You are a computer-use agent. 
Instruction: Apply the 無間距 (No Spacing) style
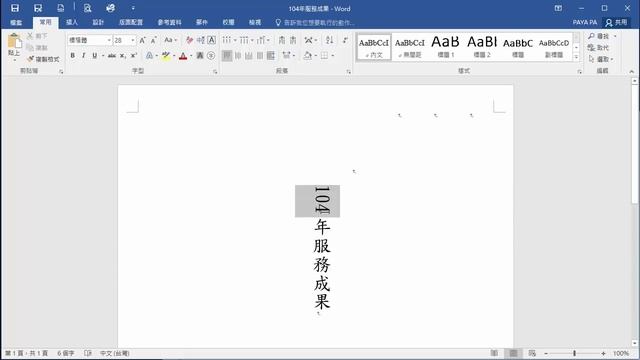tap(410, 47)
